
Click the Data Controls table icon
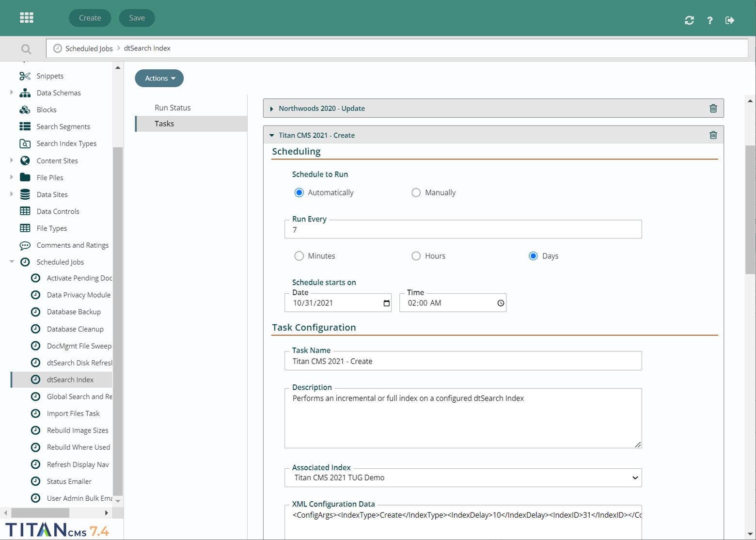[x=25, y=211]
